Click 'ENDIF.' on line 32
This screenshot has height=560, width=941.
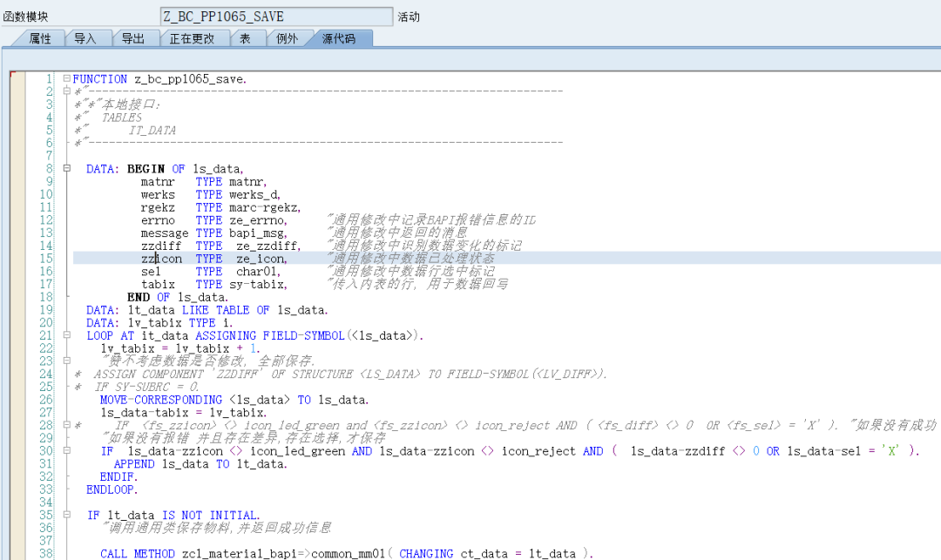118,476
